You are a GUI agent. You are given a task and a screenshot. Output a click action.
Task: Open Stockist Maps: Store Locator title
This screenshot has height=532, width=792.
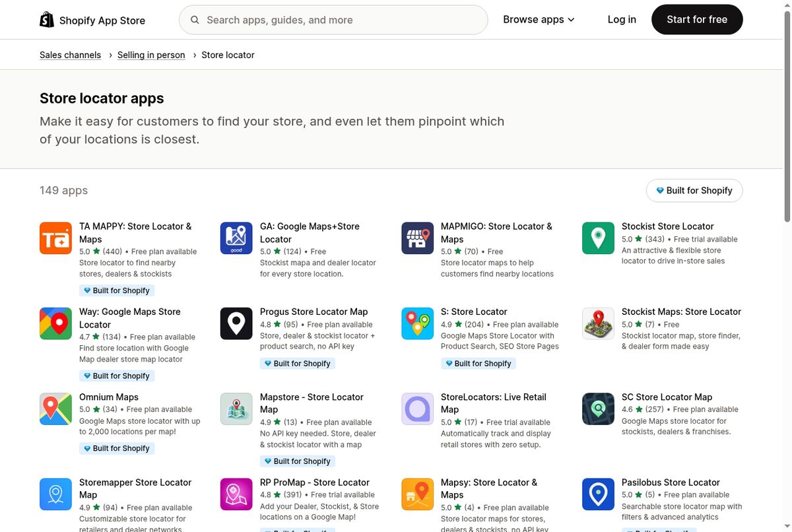681,312
